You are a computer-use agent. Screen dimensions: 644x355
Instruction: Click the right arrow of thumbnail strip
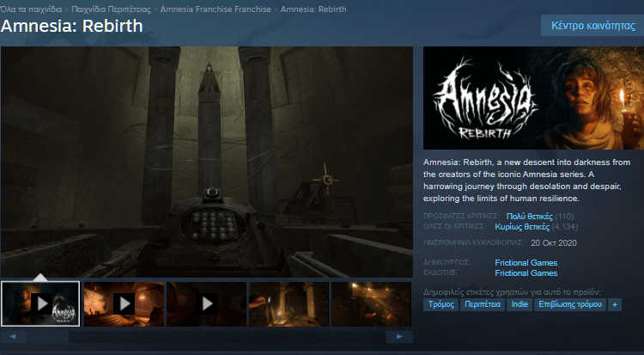coord(399,337)
